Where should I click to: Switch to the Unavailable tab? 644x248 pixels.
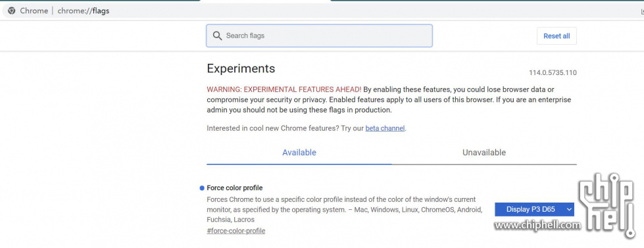483,153
